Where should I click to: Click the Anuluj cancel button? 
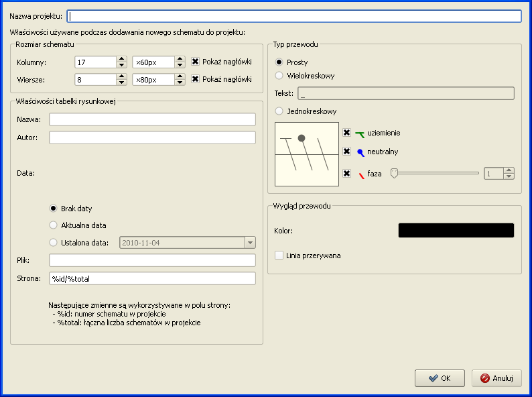496,378
